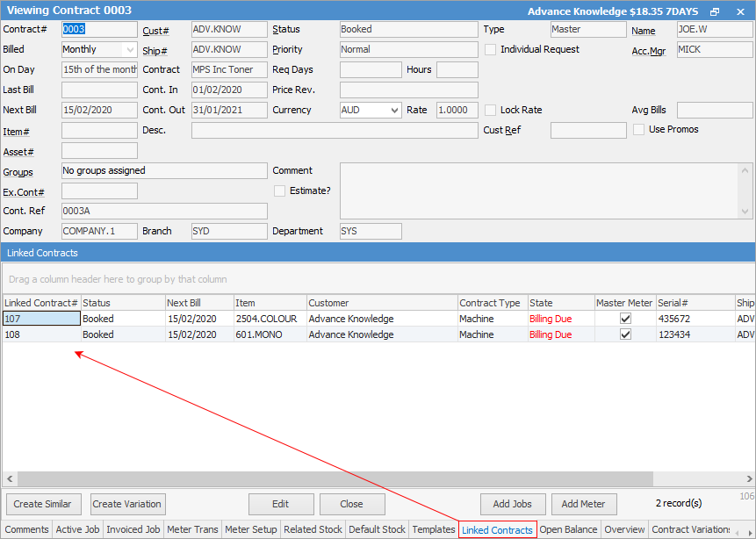This screenshot has height=539, width=756.
Task: Uncheck Master Meter for contract 107
Action: (625, 320)
